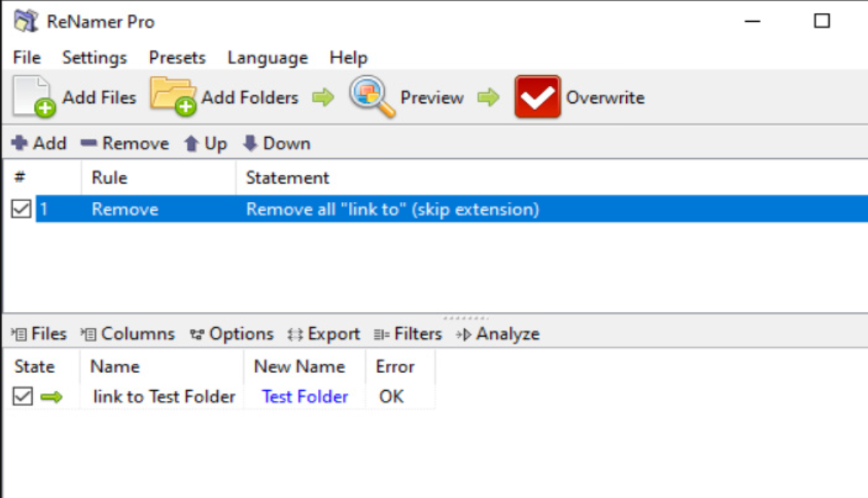
Task: Open the Presets menu
Action: point(177,57)
